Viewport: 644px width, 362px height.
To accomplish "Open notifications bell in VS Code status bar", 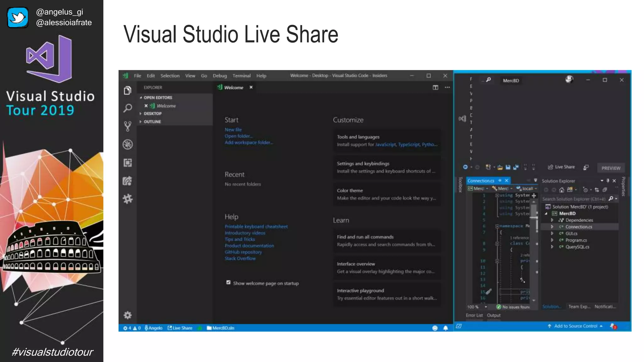I will coord(446,328).
